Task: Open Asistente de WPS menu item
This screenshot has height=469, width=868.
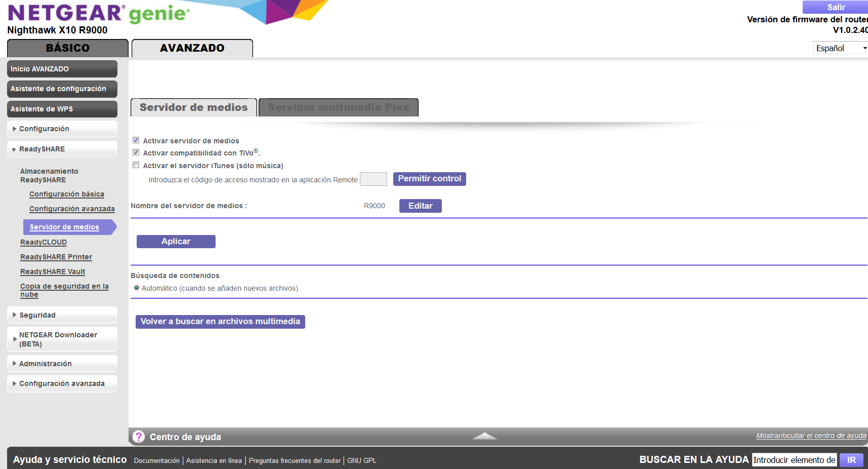Action: tap(62, 109)
